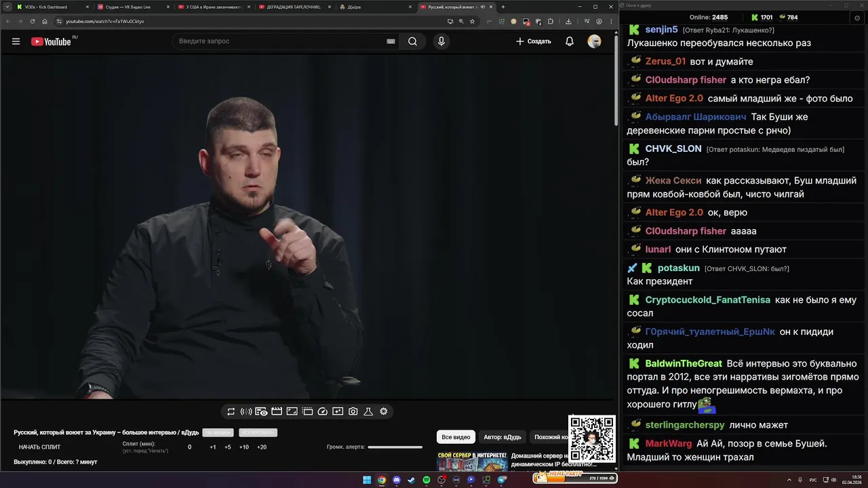Click the sound waves icon in player toolbar
This screenshot has width=868, height=488.
246,411
